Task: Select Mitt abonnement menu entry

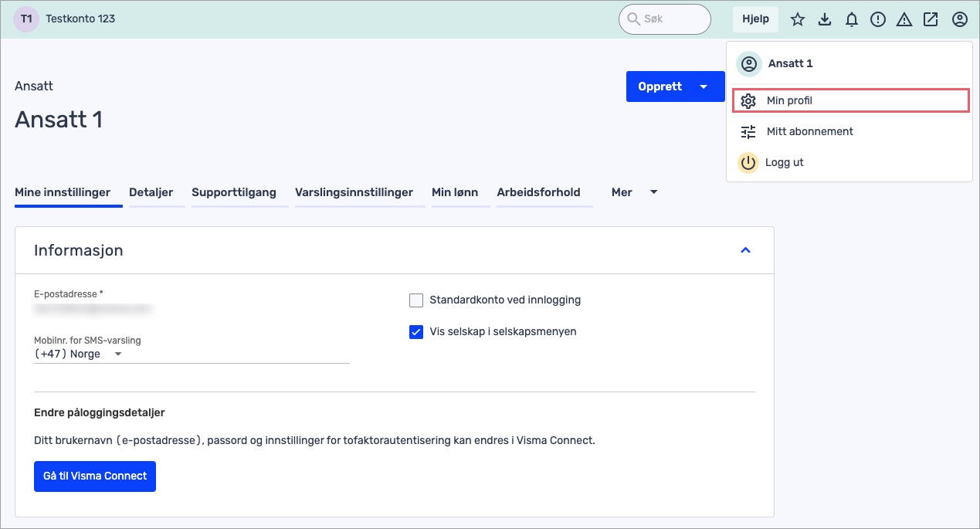Action: [x=849, y=132]
